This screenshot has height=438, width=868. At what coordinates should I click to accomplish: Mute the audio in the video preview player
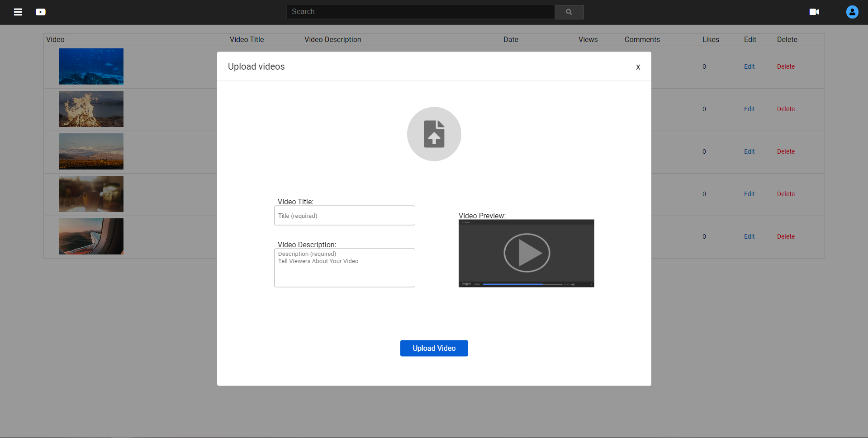(x=573, y=284)
